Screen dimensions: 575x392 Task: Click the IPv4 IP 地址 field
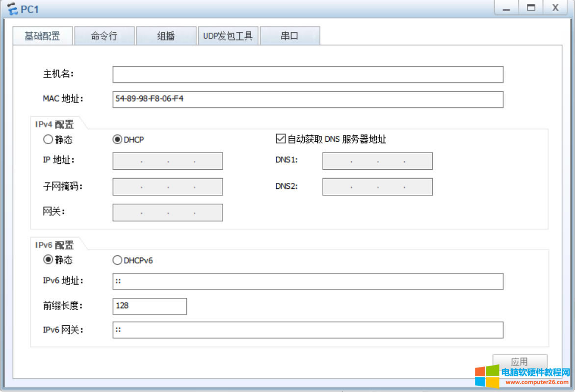click(x=168, y=161)
